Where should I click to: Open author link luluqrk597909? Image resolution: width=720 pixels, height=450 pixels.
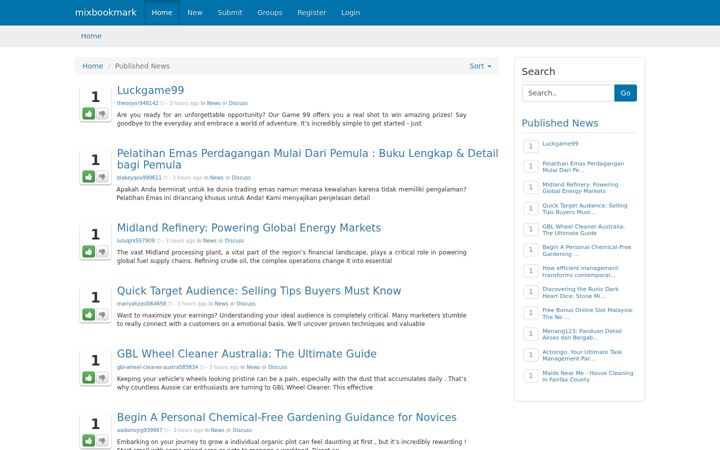(135, 241)
